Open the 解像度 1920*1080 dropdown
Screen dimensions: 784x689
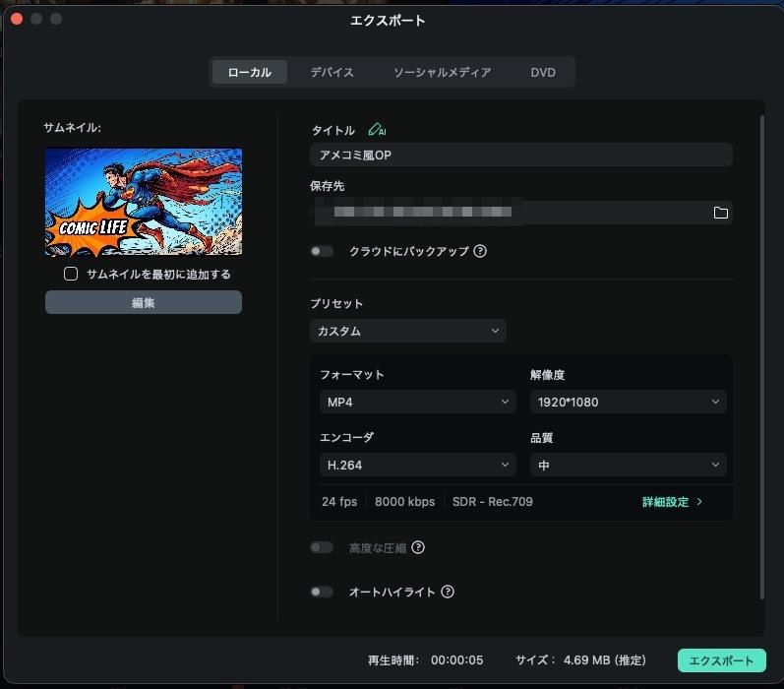click(628, 402)
